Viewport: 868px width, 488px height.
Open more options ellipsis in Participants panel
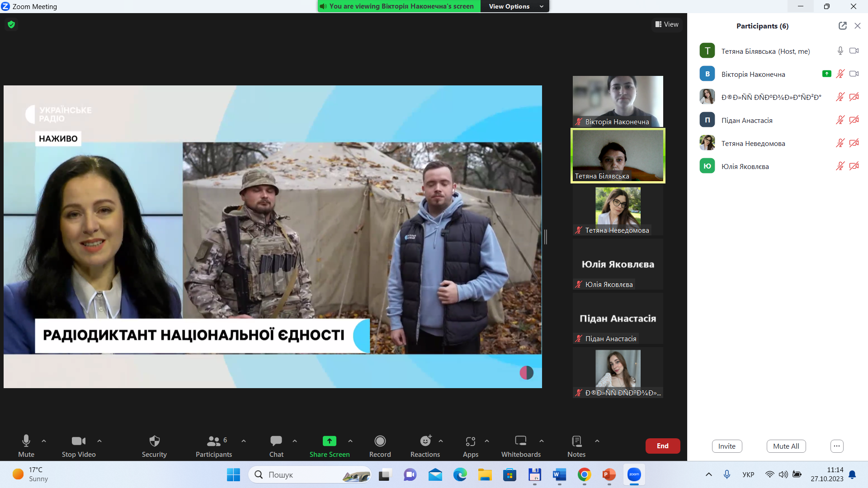coord(837,446)
